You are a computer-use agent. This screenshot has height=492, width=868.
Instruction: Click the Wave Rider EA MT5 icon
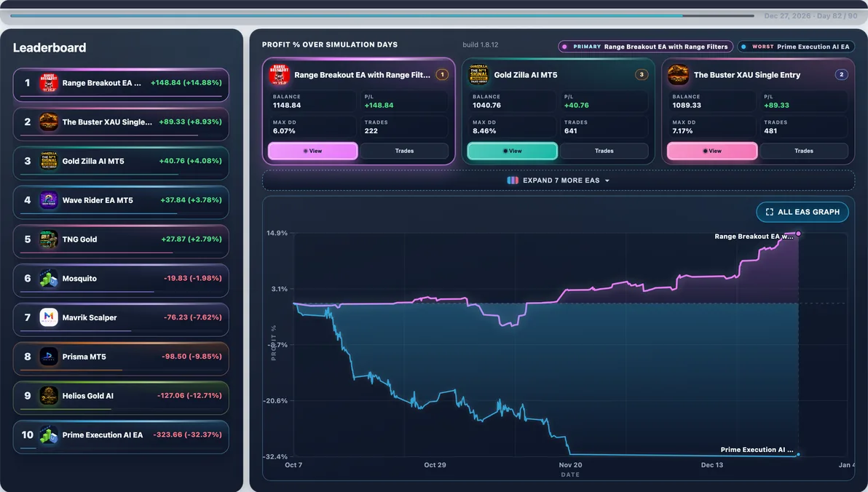(x=49, y=200)
